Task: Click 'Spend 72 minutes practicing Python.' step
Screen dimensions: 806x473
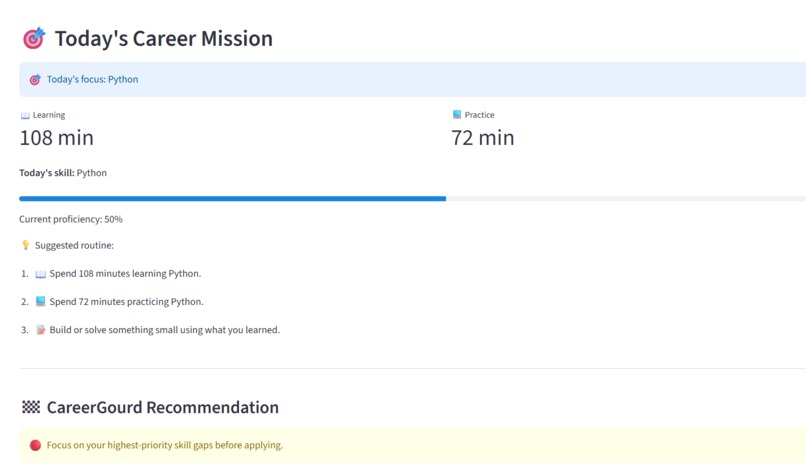Action: click(x=126, y=301)
